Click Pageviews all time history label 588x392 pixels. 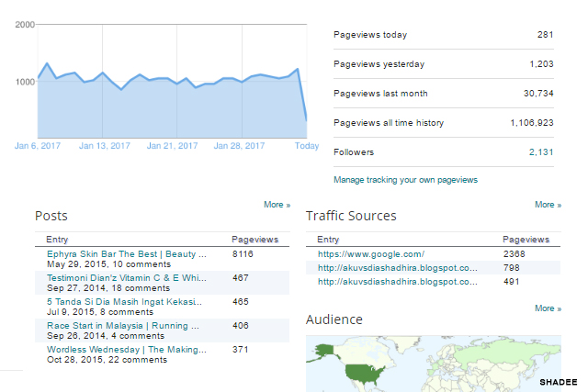389,123
